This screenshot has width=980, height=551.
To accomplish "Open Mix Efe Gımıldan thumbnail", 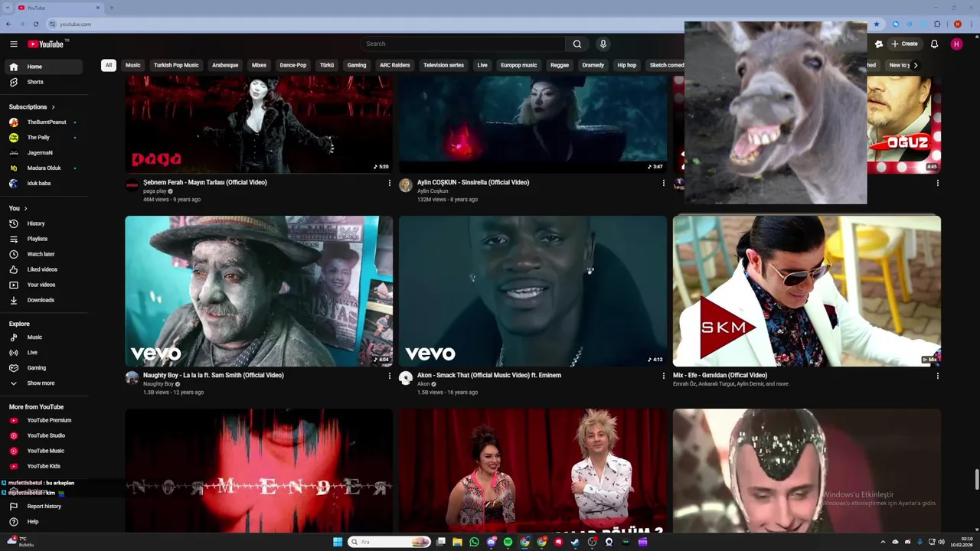I will point(807,291).
